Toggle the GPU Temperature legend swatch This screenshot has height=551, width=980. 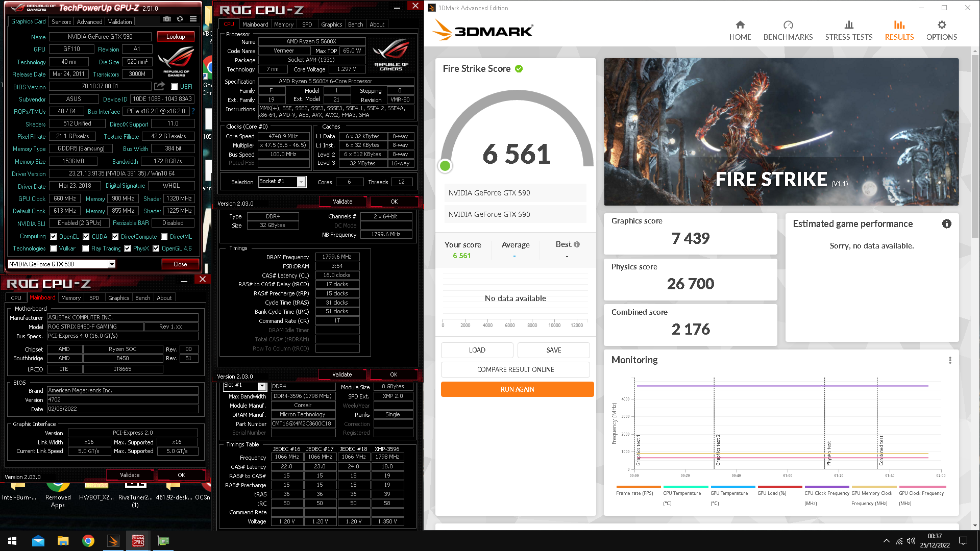point(732,487)
